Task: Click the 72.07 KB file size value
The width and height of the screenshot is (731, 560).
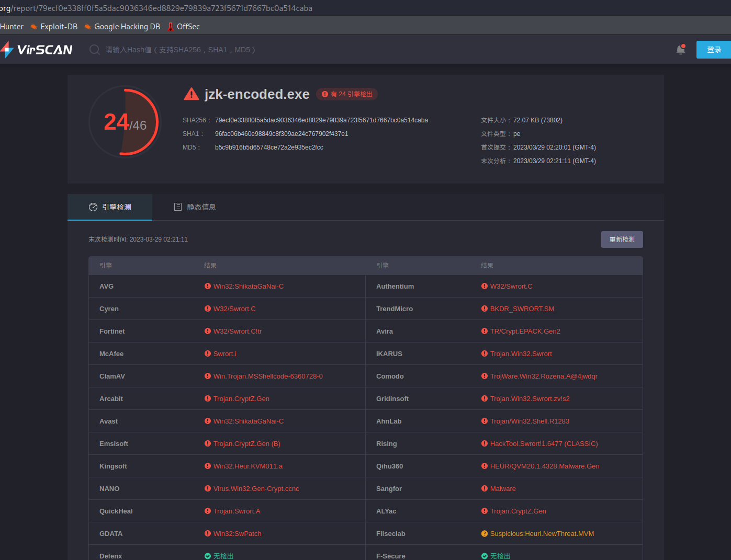Action: (x=538, y=120)
